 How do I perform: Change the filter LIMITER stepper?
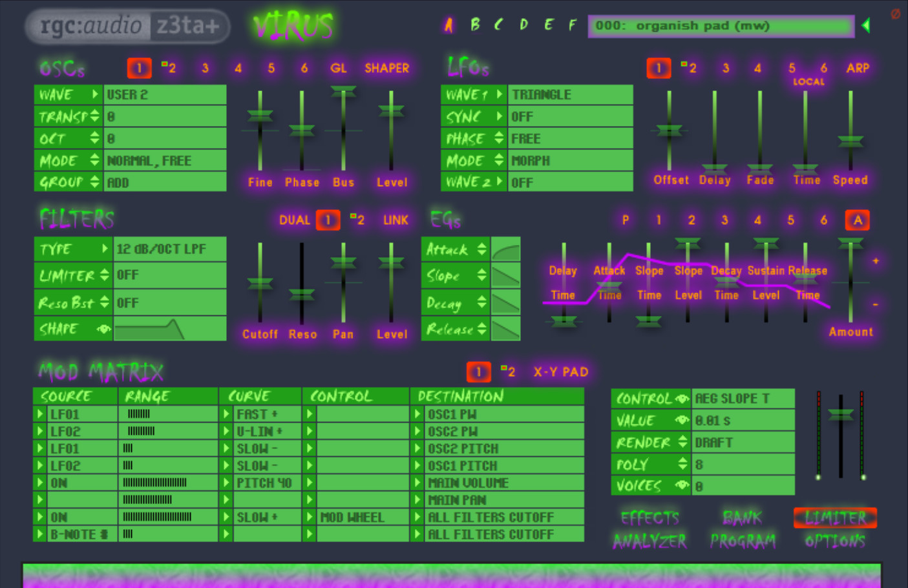pyautogui.click(x=105, y=275)
